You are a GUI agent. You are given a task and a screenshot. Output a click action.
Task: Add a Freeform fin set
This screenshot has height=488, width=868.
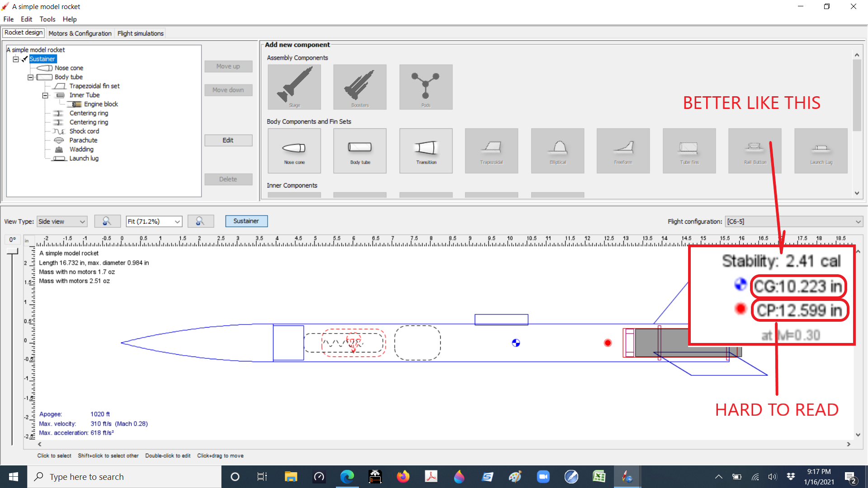pyautogui.click(x=623, y=150)
